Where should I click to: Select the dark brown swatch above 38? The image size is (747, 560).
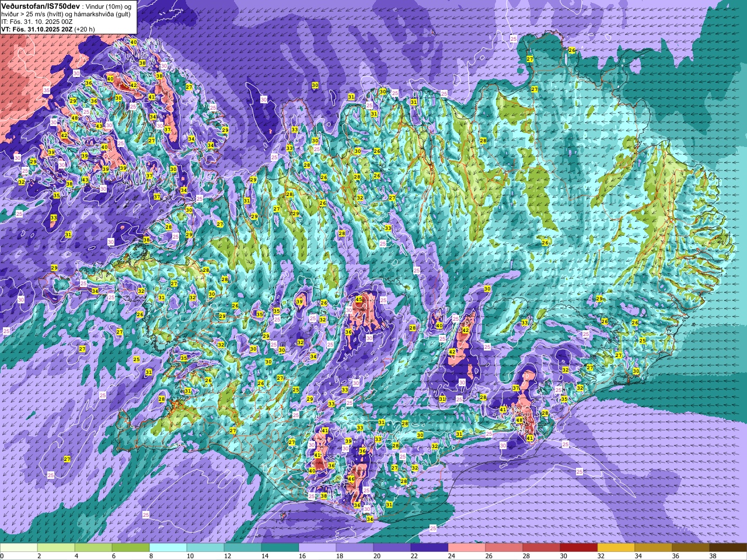point(728,548)
